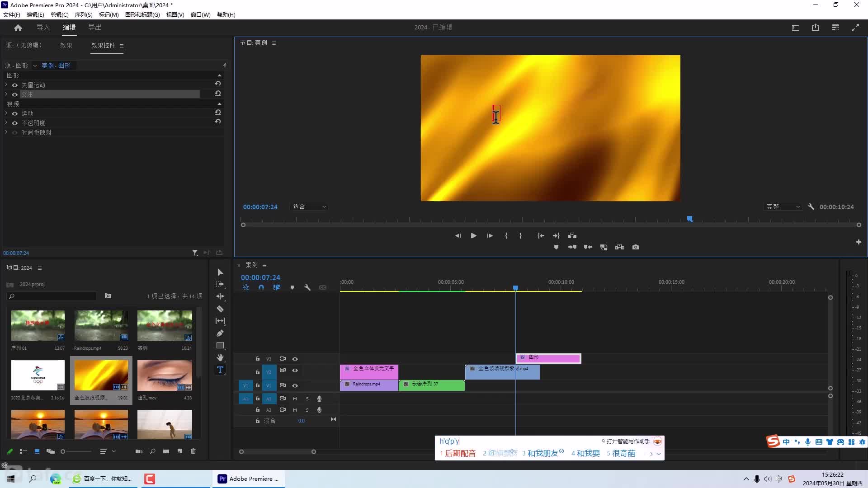Image resolution: width=868 pixels, height=488 pixels.
Task: Select the Raindrops.mp4 timeline clip
Action: pyautogui.click(x=369, y=385)
